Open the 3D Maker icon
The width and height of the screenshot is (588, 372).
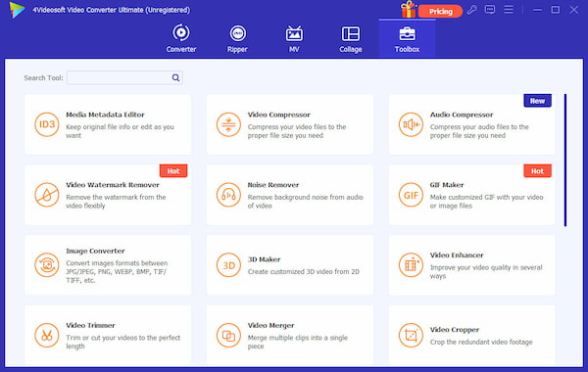click(x=228, y=265)
